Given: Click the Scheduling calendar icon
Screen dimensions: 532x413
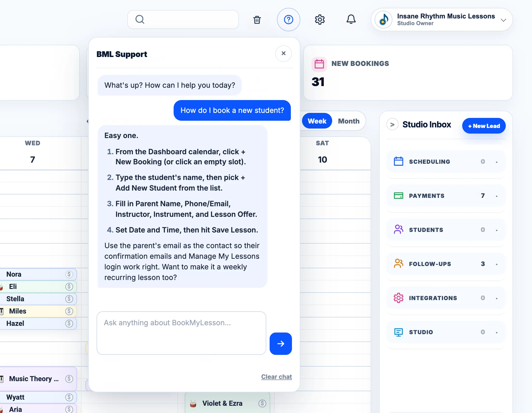Looking at the screenshot, I should point(398,162).
